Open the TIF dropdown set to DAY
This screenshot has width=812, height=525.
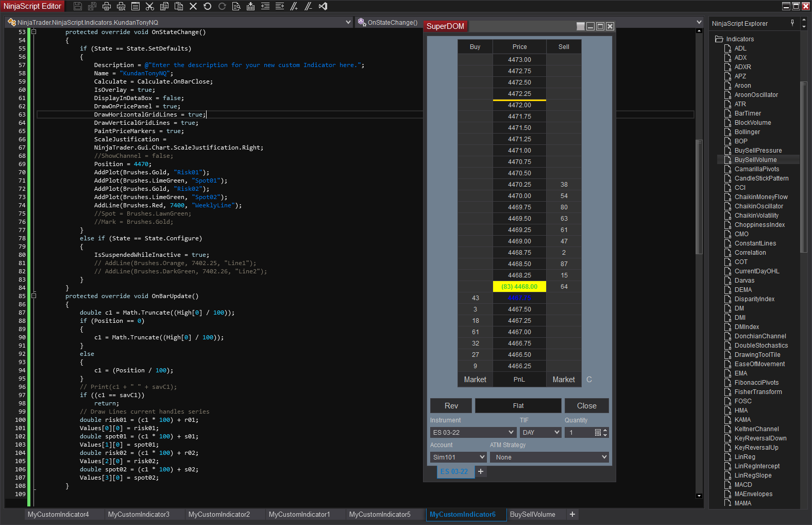(x=540, y=433)
